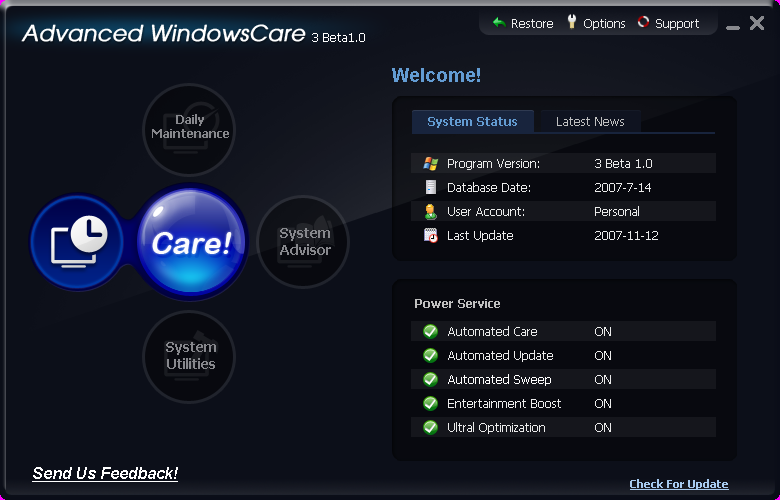The height and width of the screenshot is (500, 780).
Task: Toggle the Automated Care green checkmark
Action: click(430, 331)
